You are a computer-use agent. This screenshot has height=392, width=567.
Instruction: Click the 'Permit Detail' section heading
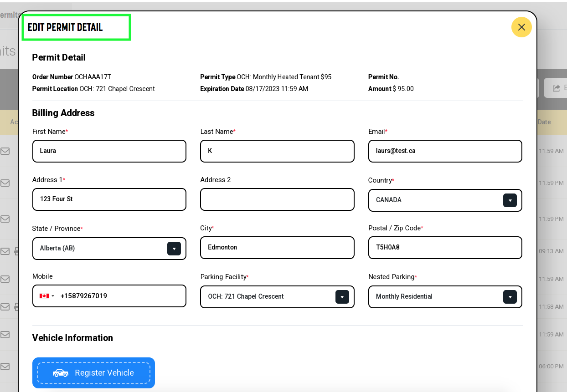point(59,57)
